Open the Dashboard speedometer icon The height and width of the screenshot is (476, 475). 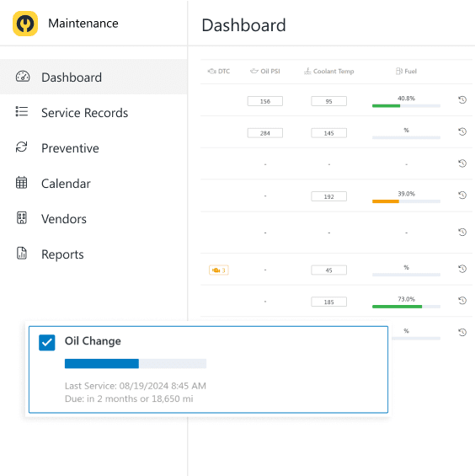(23, 77)
